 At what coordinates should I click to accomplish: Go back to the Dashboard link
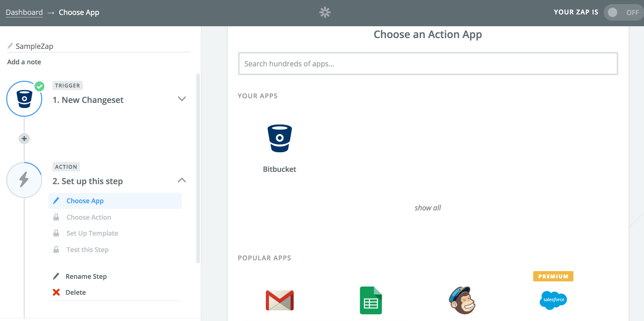coord(24,12)
